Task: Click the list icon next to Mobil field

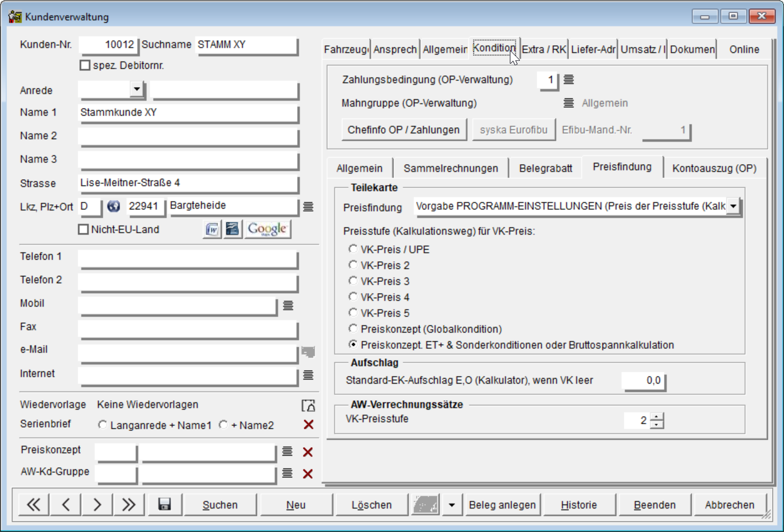Action: click(288, 305)
